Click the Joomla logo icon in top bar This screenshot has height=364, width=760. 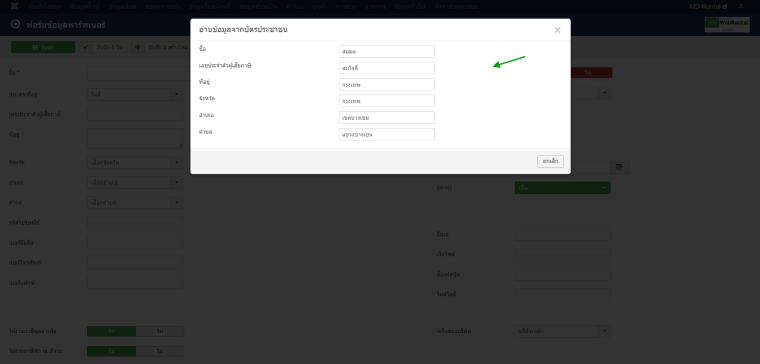click(15, 6)
